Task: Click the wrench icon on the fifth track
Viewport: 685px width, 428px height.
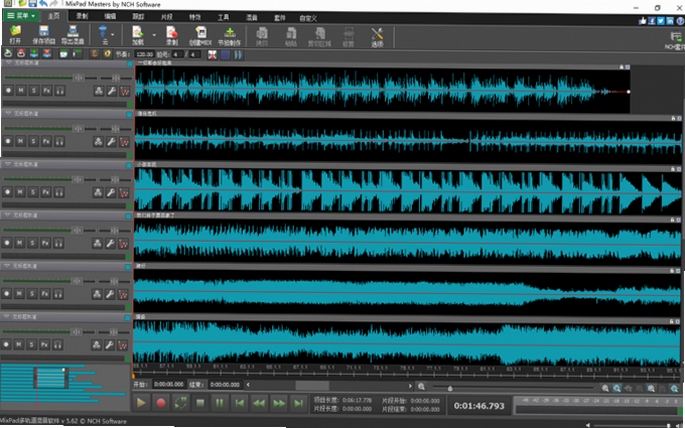Action: [110, 294]
